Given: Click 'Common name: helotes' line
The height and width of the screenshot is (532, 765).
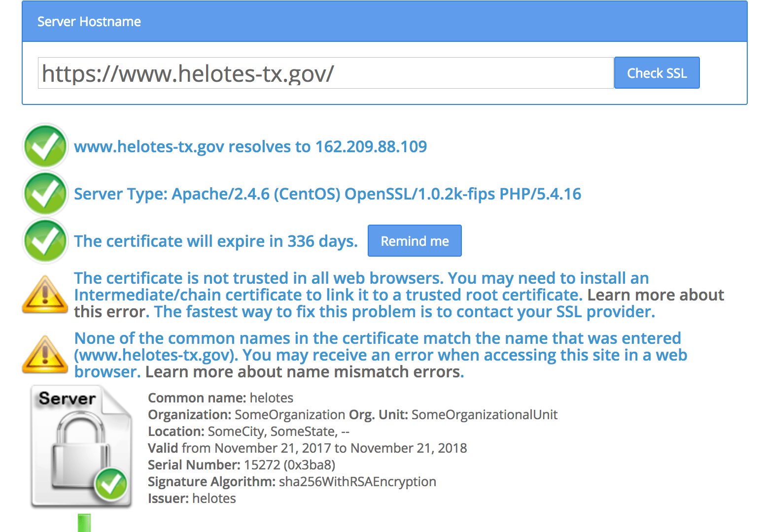Looking at the screenshot, I should point(220,398).
